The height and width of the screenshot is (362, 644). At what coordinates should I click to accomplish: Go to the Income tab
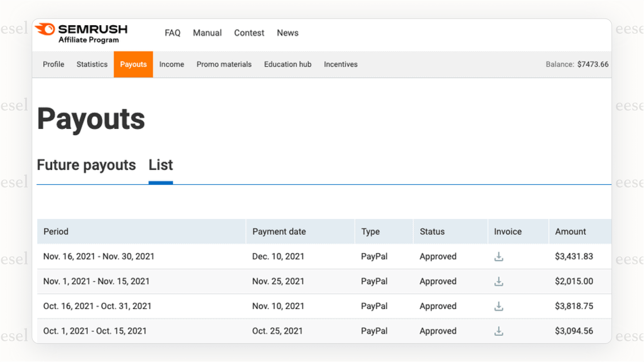(x=171, y=64)
